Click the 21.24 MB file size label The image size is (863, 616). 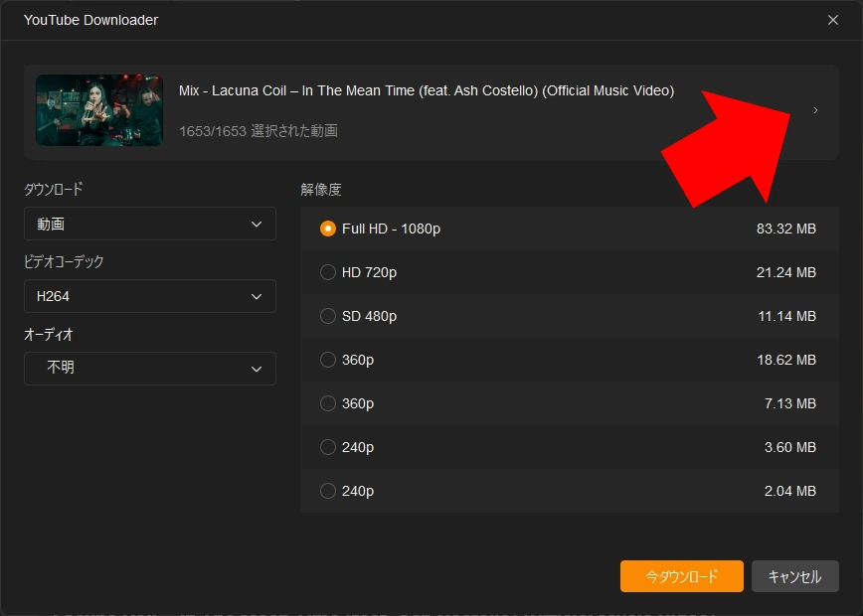tap(785, 272)
